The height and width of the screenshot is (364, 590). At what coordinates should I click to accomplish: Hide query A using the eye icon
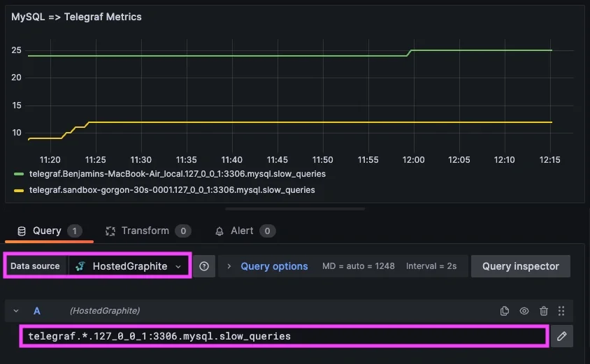[524, 311]
